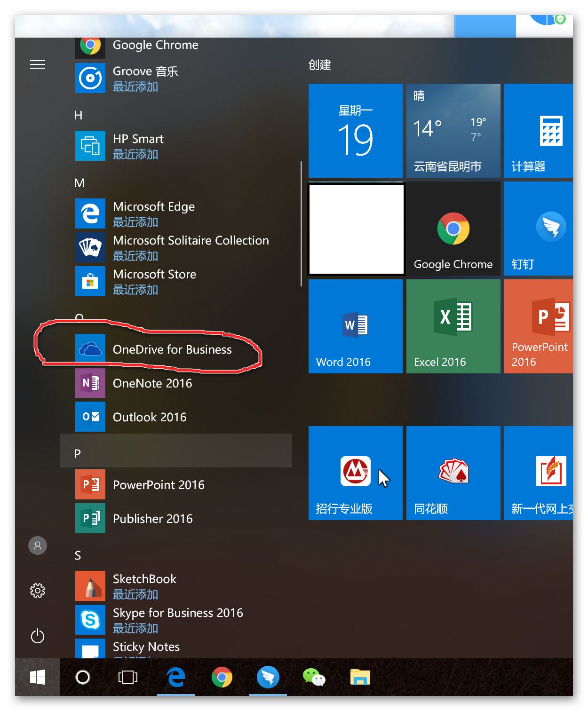Click the blank white tile
This screenshot has height=711, width=588.
357,229
